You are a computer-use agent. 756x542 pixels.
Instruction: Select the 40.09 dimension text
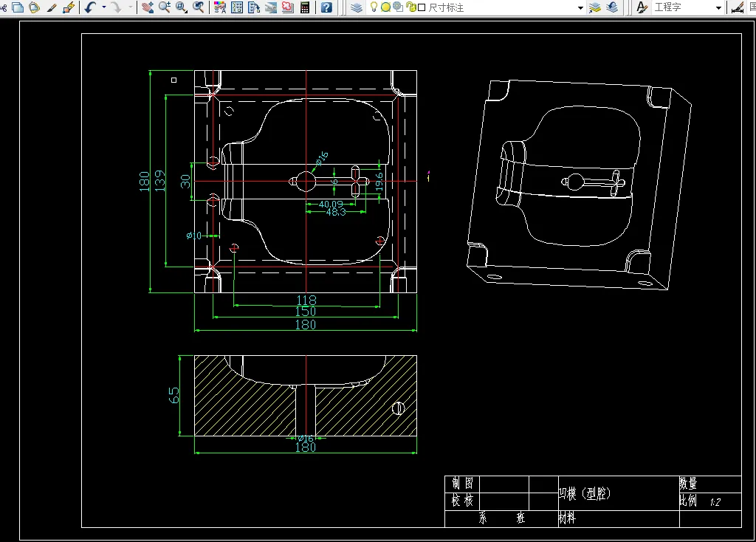pyautogui.click(x=331, y=205)
